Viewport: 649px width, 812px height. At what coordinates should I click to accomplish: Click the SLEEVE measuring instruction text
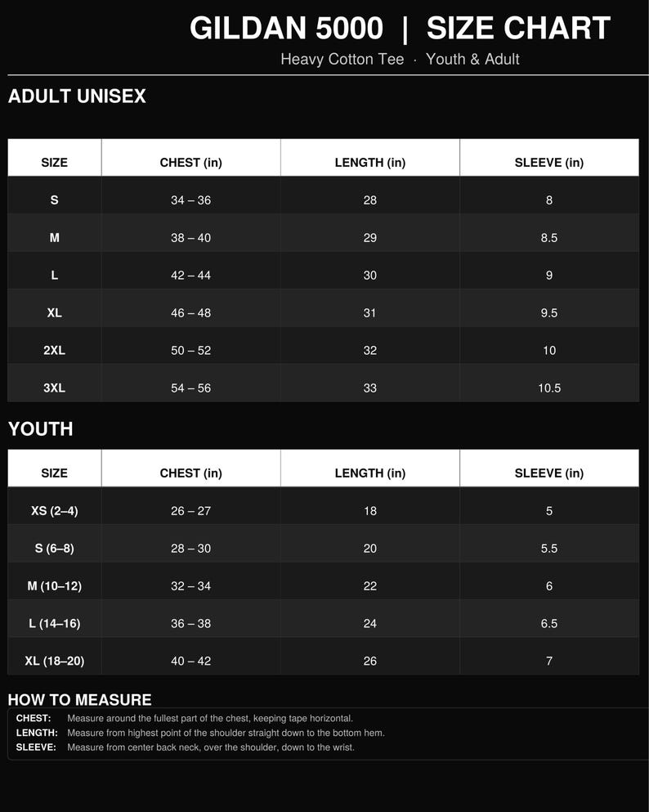click(x=211, y=747)
